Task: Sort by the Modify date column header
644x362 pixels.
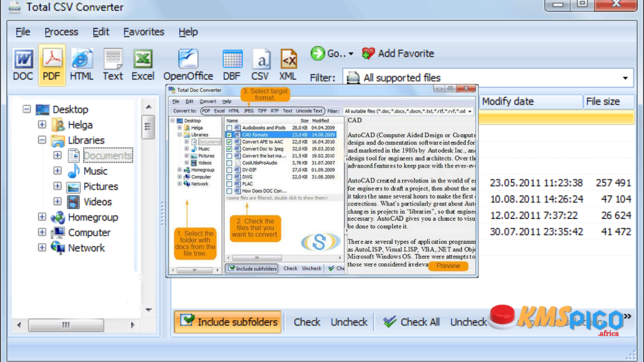Action: point(530,102)
